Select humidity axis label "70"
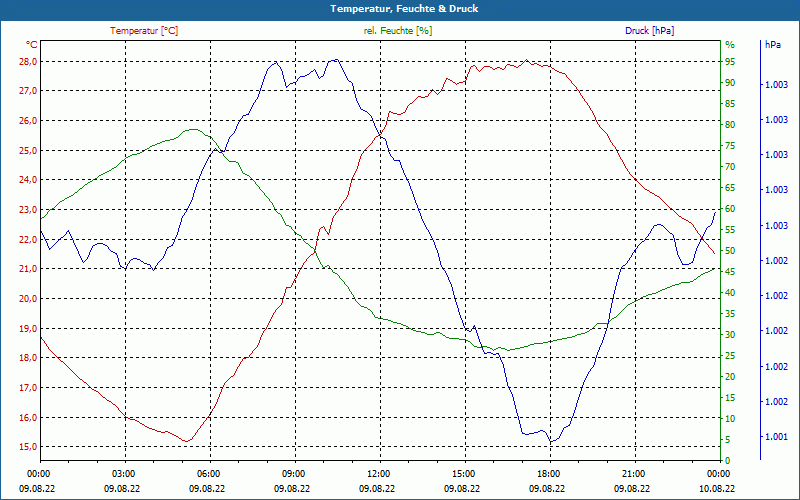Viewport: 800px width, 500px height. (x=730, y=167)
